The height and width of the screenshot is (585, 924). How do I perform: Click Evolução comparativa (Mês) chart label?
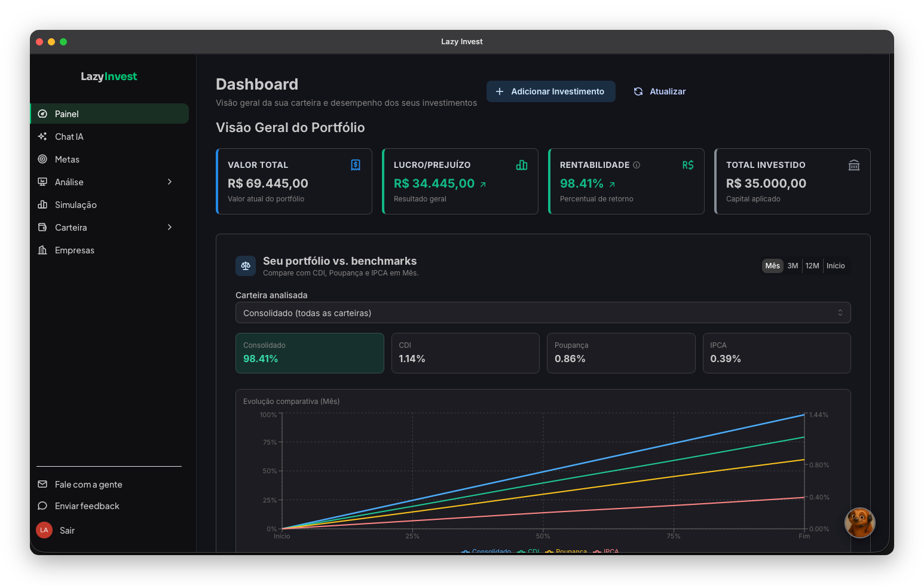click(291, 402)
